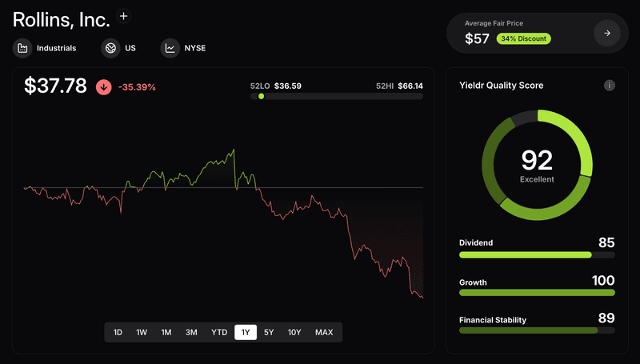This screenshot has height=364, width=640.
Task: Click the Industrials factory icon
Action: point(22,48)
